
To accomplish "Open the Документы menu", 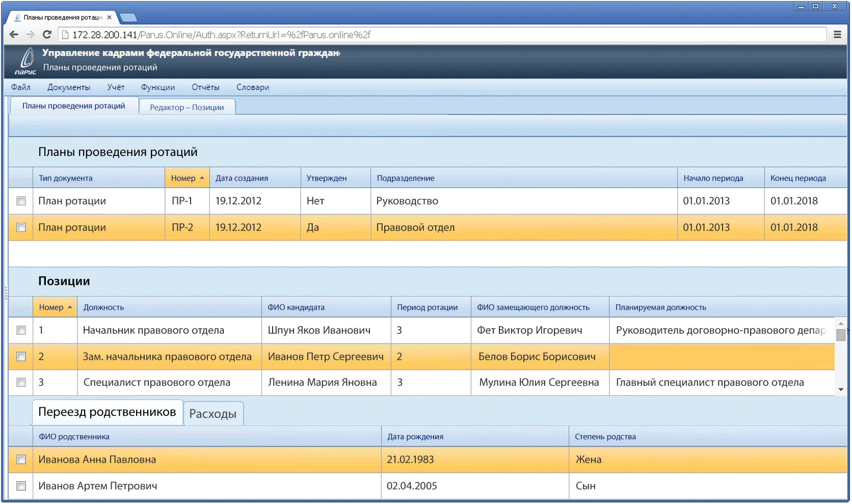I will [69, 87].
